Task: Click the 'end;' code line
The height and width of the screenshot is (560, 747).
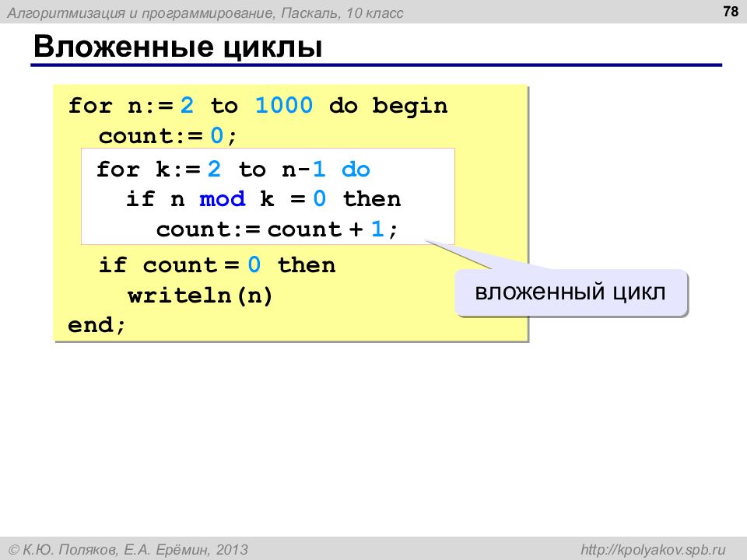Action: [96, 325]
